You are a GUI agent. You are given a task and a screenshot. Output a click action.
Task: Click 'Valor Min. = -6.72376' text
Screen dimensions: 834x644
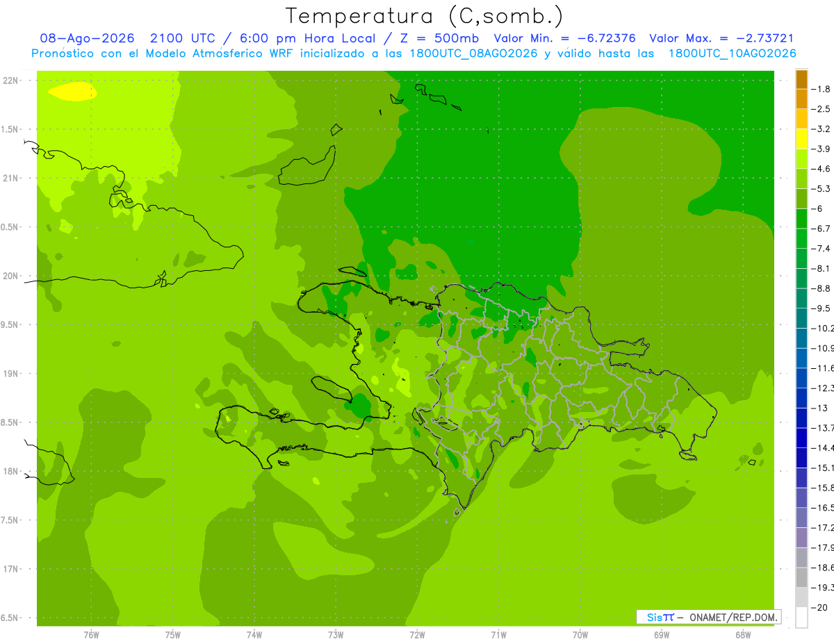[564, 38]
